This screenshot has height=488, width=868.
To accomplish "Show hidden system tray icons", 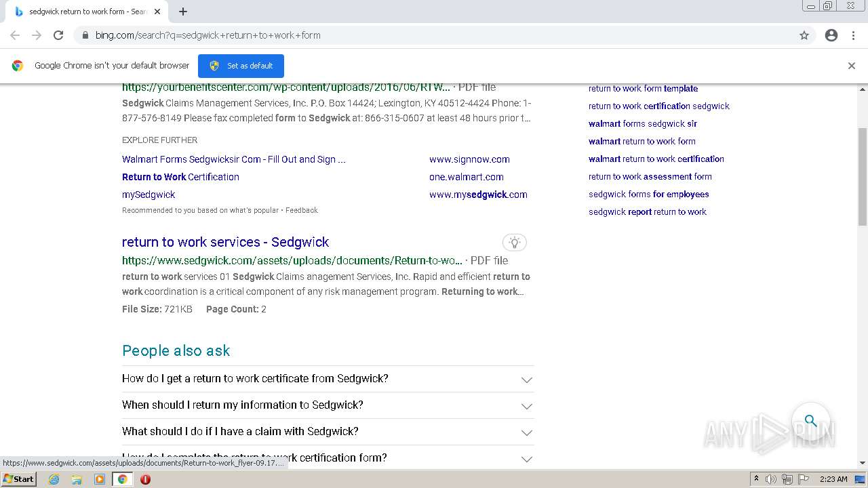I will click(756, 479).
